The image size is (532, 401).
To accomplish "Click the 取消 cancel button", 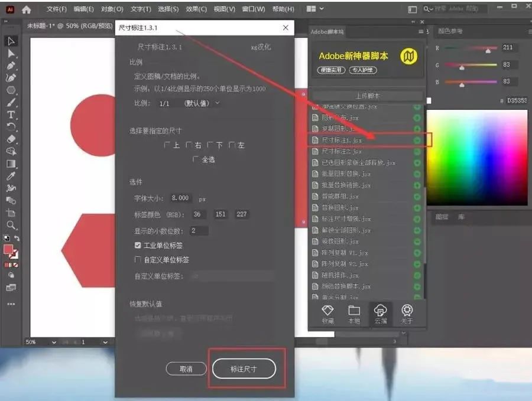I will (x=186, y=369).
